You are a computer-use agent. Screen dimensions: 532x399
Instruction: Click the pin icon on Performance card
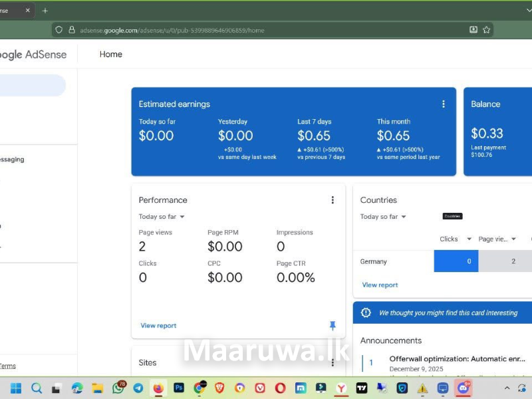[332, 326]
